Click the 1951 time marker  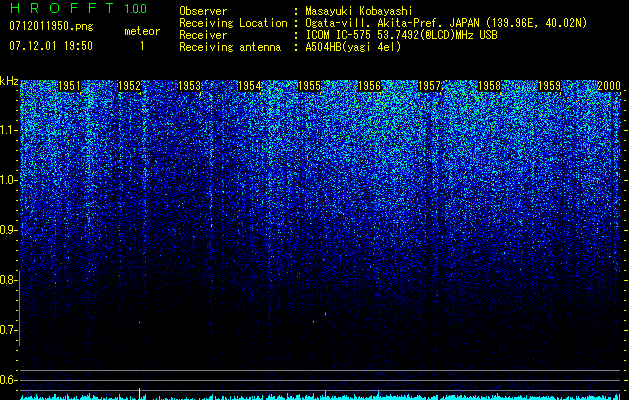[x=69, y=86]
